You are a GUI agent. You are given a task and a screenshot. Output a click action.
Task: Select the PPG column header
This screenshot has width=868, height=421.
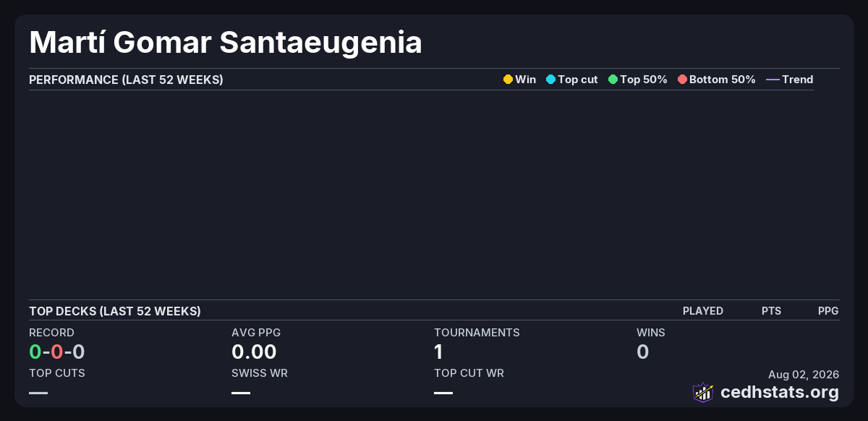point(828,311)
